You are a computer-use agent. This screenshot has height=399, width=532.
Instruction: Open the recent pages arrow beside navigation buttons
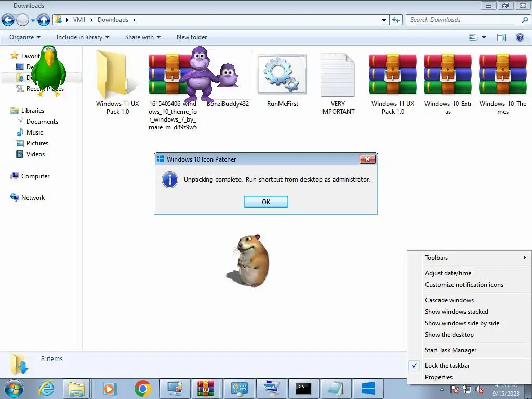pyautogui.click(x=33, y=20)
